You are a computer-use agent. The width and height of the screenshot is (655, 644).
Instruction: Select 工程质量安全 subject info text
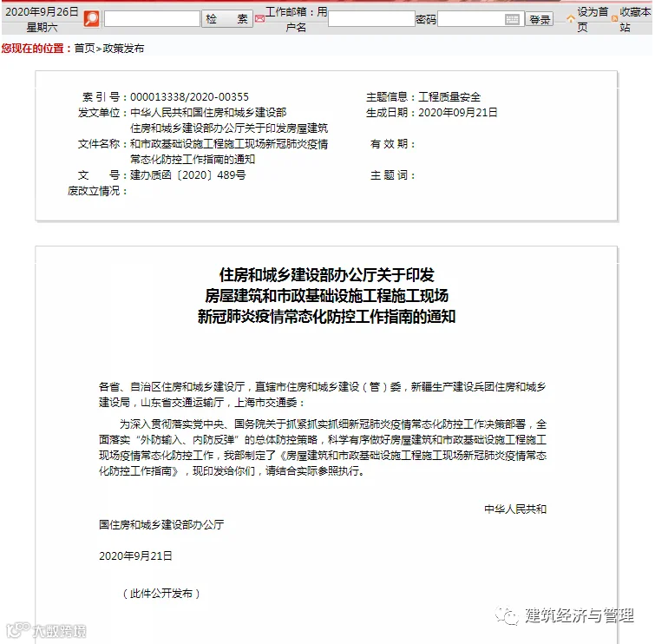449,97
